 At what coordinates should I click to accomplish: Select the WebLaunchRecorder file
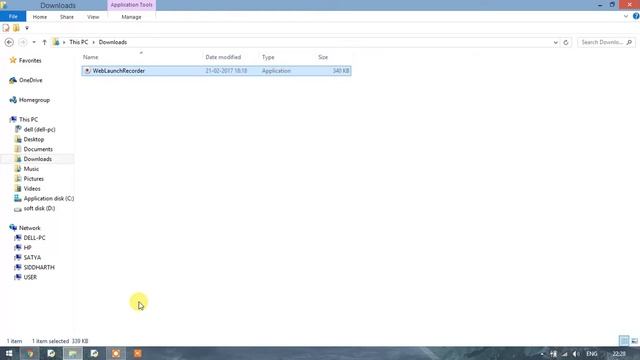coord(216,71)
